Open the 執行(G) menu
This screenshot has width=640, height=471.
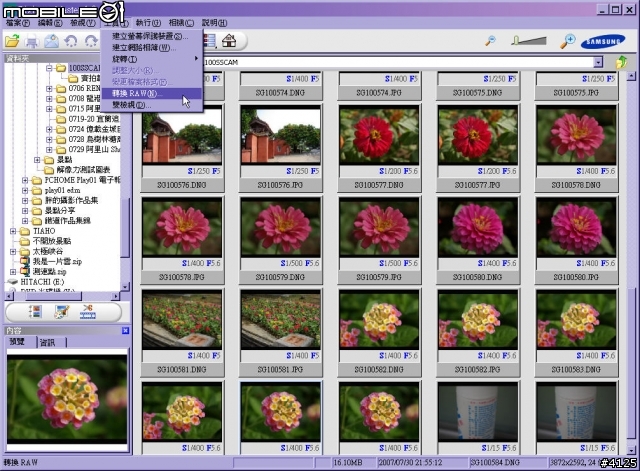pos(148,23)
